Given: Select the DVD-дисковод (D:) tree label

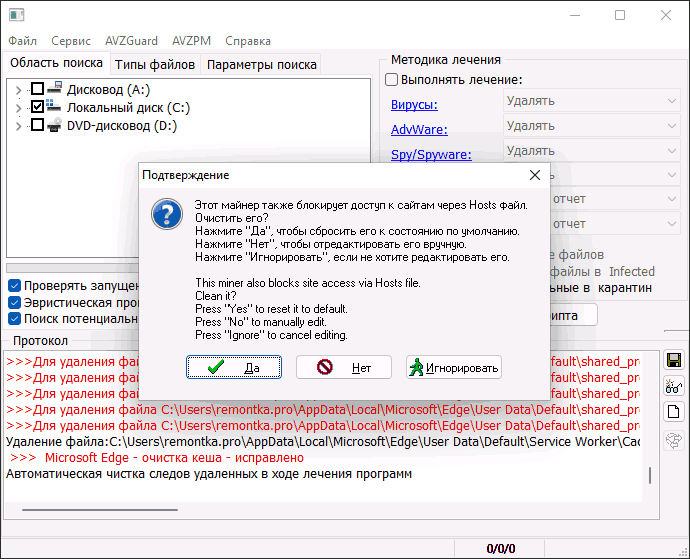Looking at the screenshot, I should click(122, 125).
